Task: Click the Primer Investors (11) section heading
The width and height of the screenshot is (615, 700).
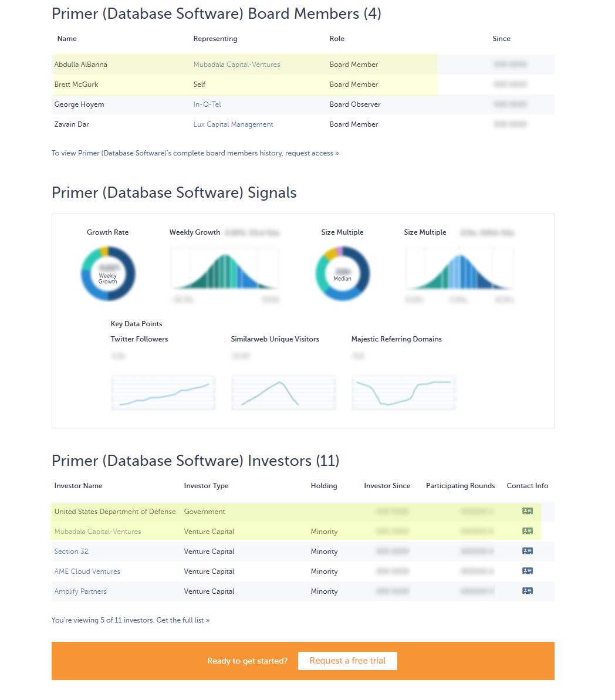Action: pyautogui.click(x=195, y=461)
